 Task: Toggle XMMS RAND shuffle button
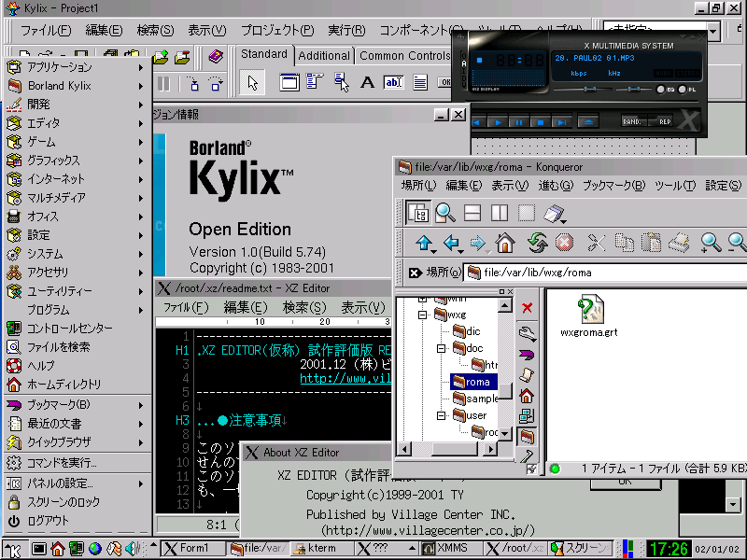(x=633, y=122)
